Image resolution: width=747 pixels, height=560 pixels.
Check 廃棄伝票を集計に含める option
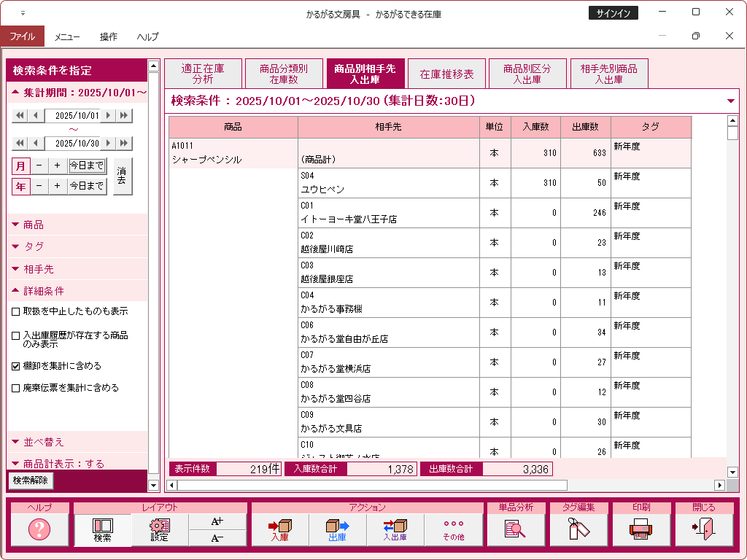click(x=16, y=388)
